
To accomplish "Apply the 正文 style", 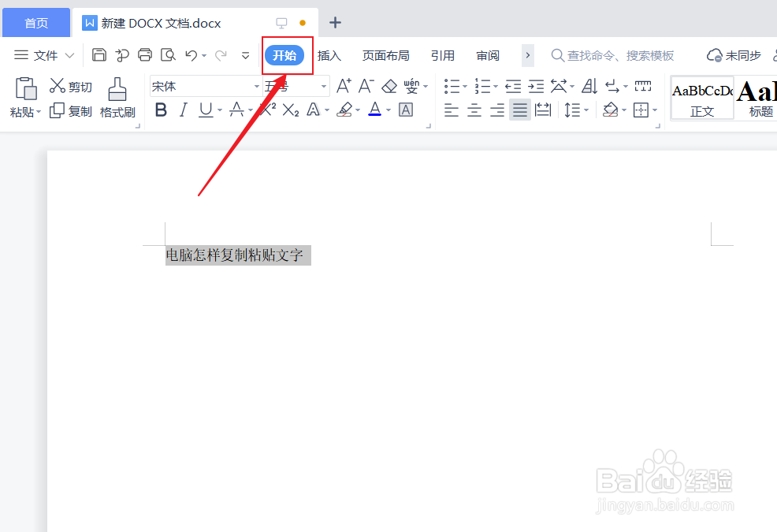I will [702, 99].
